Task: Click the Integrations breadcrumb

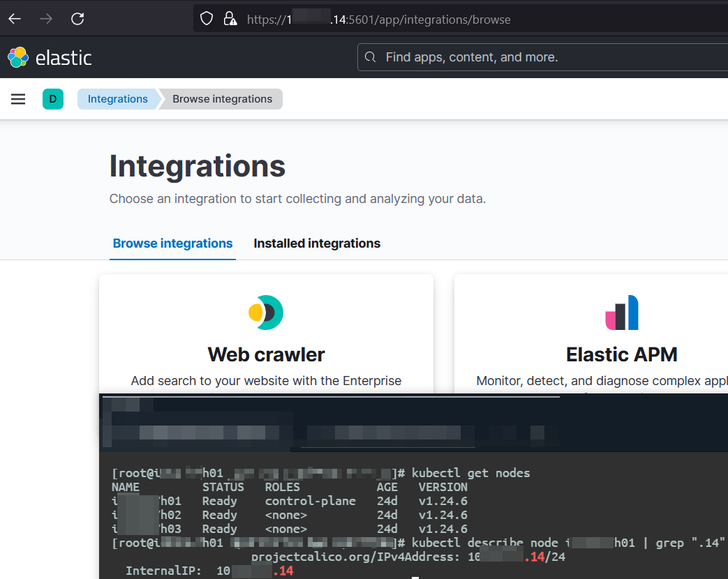Action: [x=117, y=99]
